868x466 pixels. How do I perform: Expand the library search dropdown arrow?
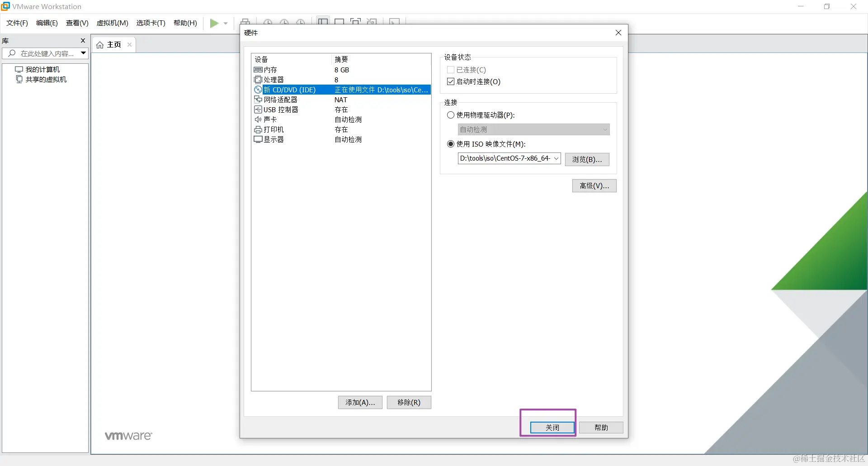83,53
